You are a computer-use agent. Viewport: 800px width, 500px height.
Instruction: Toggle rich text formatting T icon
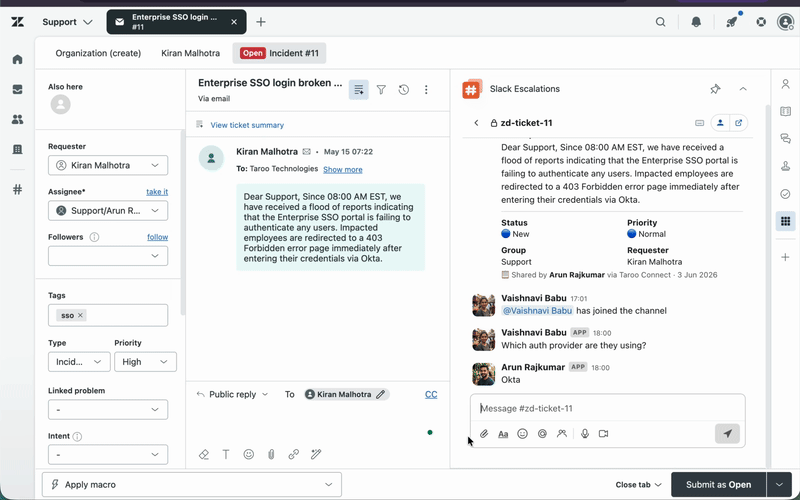point(226,454)
